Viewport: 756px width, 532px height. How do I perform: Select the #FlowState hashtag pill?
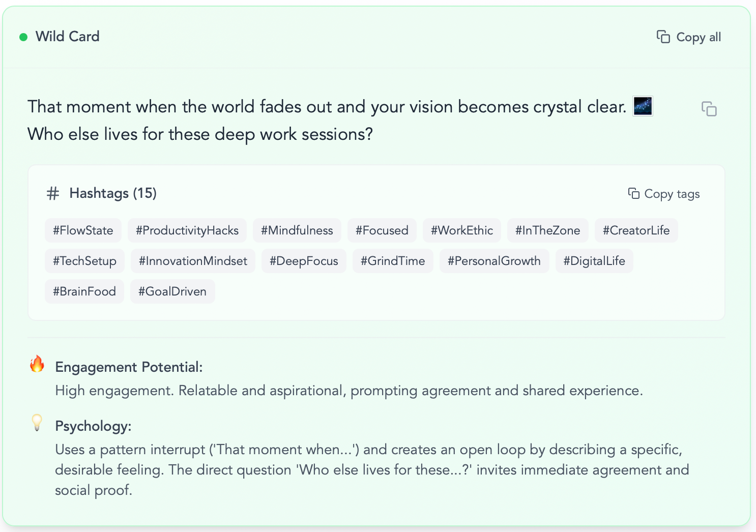[83, 230]
